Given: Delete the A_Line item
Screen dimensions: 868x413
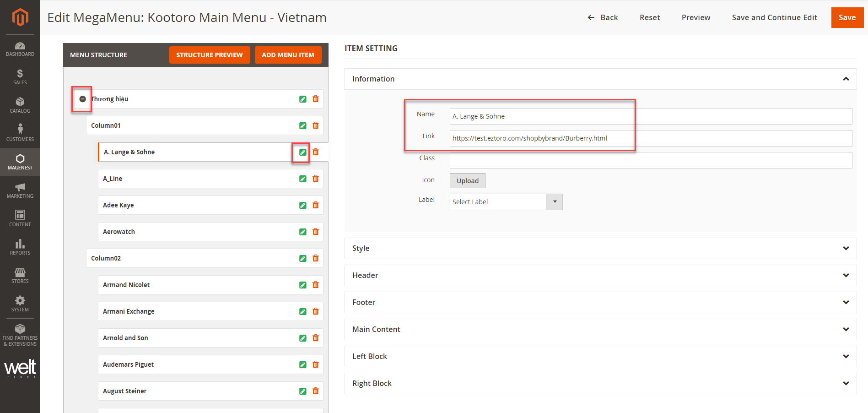Looking at the screenshot, I should click(x=316, y=179).
